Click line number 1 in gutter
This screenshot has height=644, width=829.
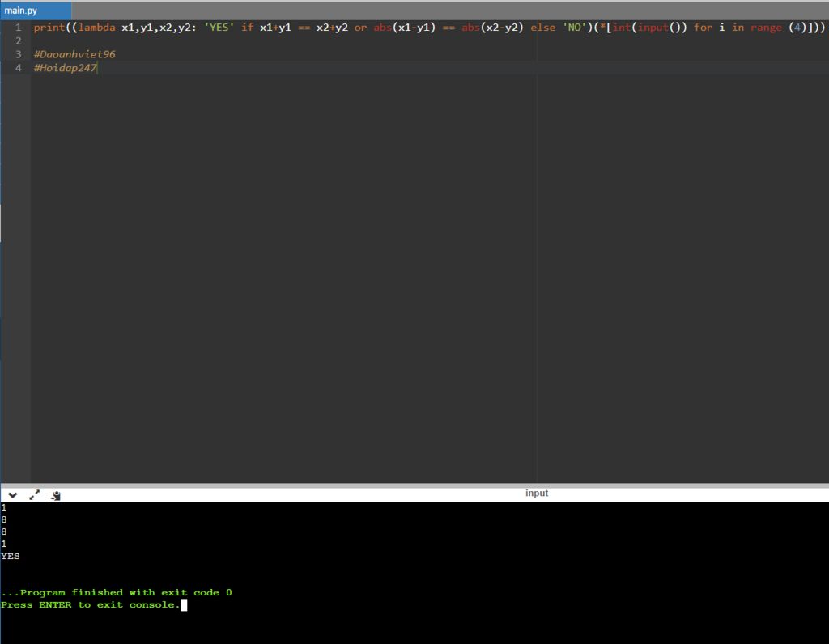pos(18,28)
